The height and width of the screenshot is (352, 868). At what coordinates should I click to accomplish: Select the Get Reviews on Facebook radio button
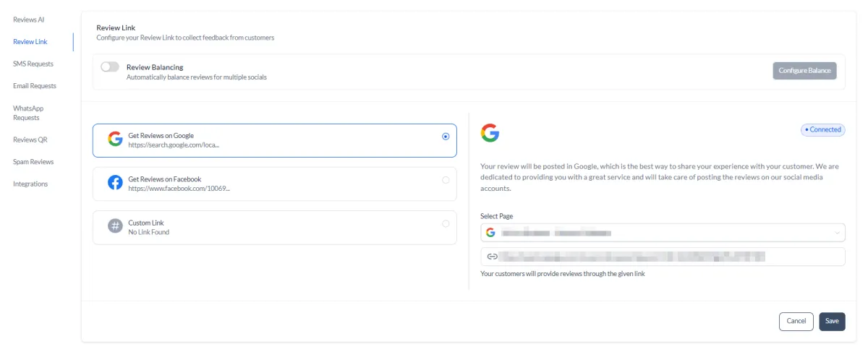click(445, 180)
